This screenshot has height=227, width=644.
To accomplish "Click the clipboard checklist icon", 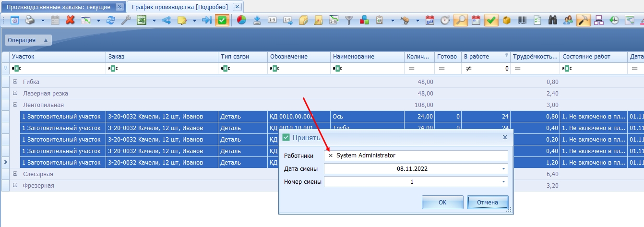I will pos(380,21).
